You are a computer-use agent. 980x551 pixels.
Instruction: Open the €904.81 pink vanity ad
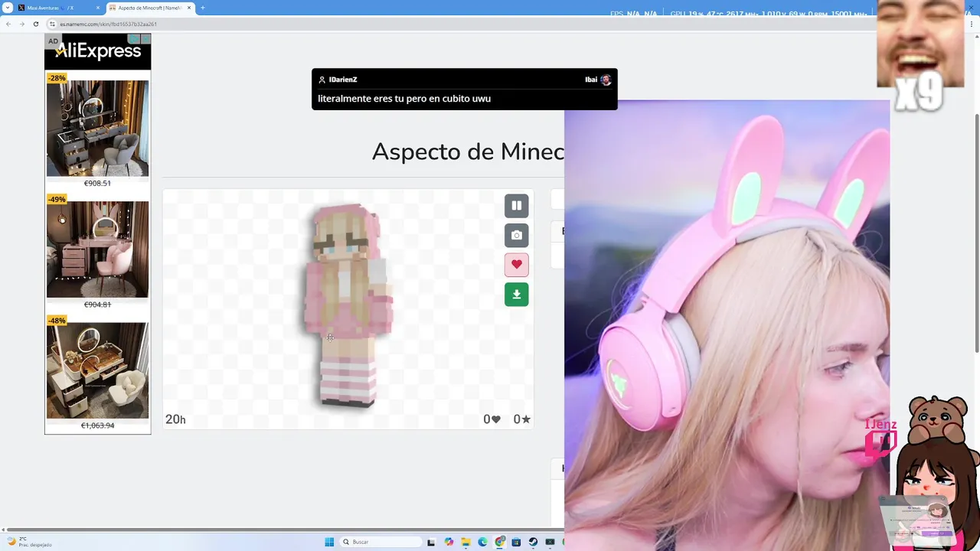tap(97, 249)
